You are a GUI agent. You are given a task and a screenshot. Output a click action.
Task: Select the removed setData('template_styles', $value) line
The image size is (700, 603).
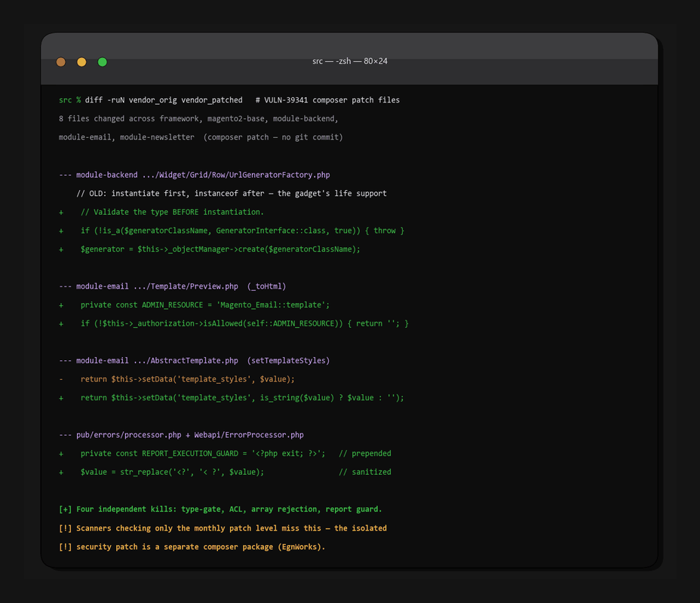tap(177, 379)
